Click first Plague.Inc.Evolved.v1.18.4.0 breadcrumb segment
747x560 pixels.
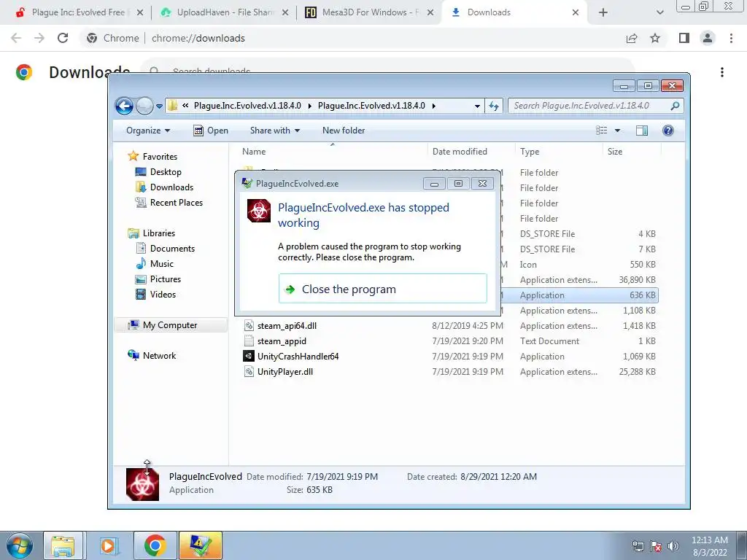247,106
